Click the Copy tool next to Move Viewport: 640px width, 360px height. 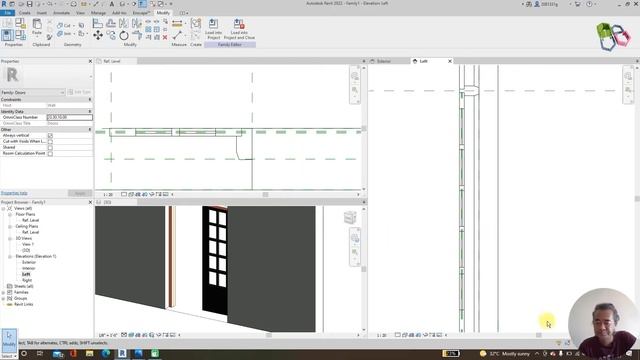111,36
